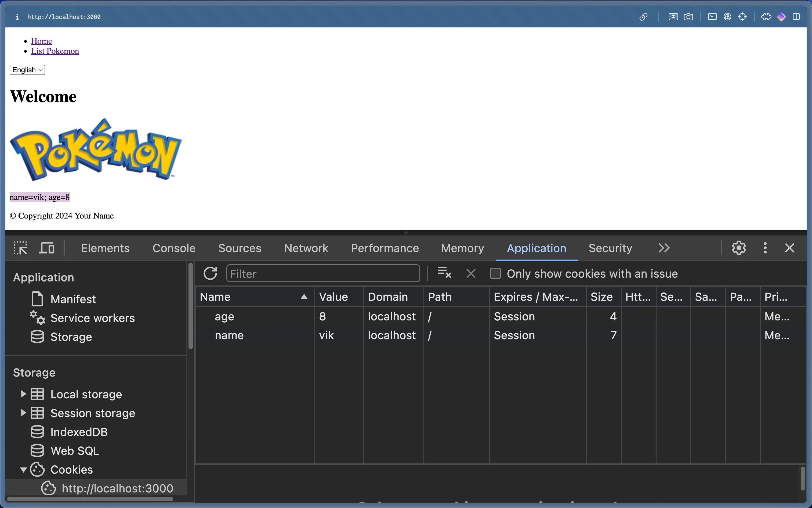Click the value cell vik

(x=339, y=335)
